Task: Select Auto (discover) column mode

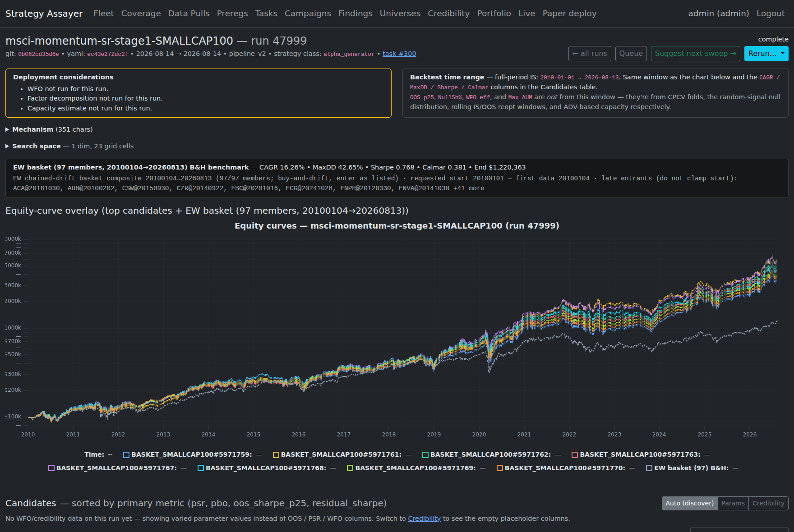Action: [689, 503]
